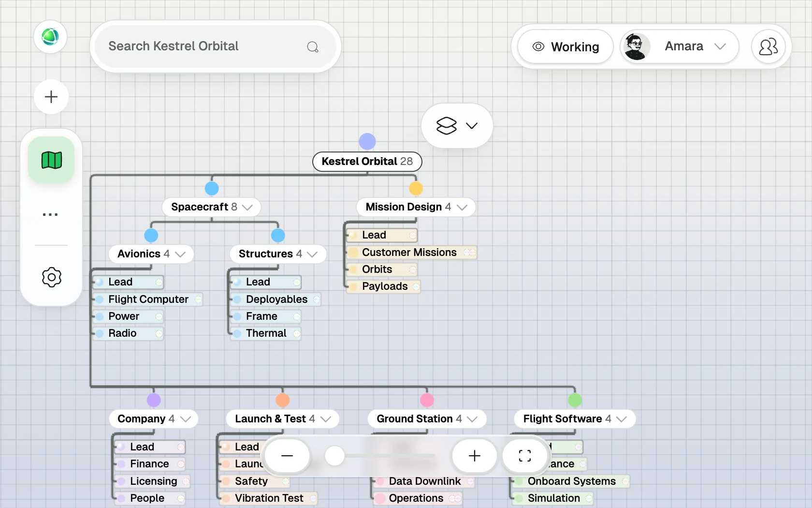This screenshot has width=812, height=508.
Task: Click the search magnifier icon
Action: click(x=313, y=46)
